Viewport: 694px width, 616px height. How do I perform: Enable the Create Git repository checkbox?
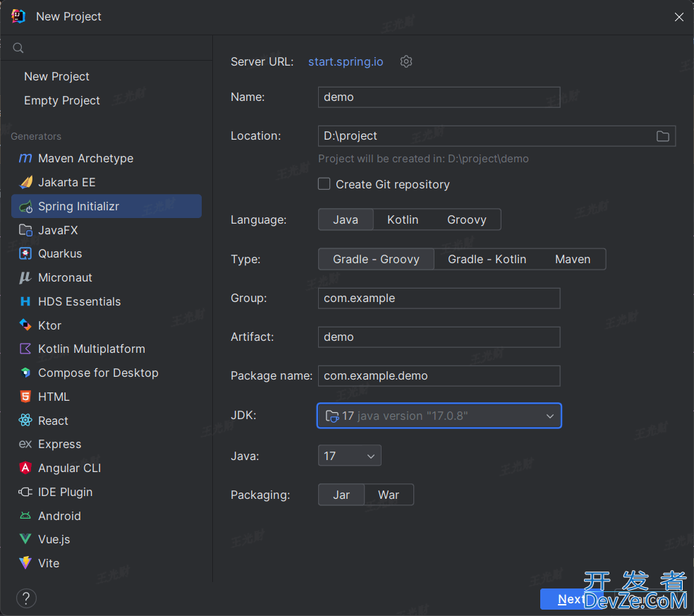click(324, 184)
